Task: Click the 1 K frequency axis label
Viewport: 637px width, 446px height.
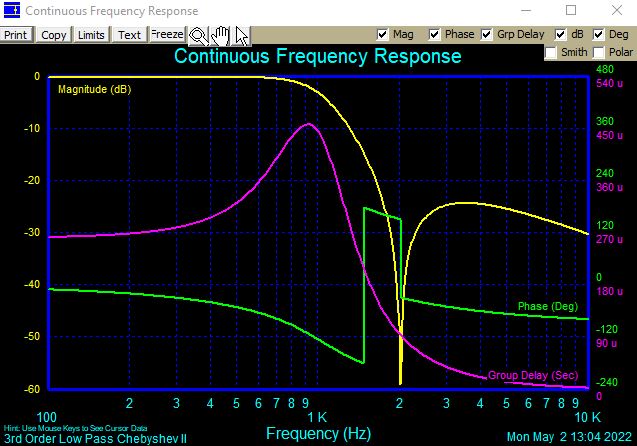Action: tap(317, 418)
